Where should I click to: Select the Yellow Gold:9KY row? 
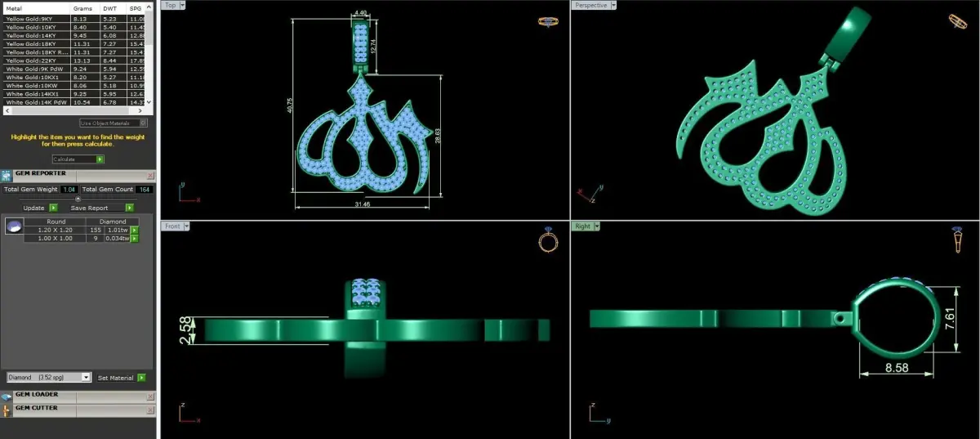click(74, 19)
